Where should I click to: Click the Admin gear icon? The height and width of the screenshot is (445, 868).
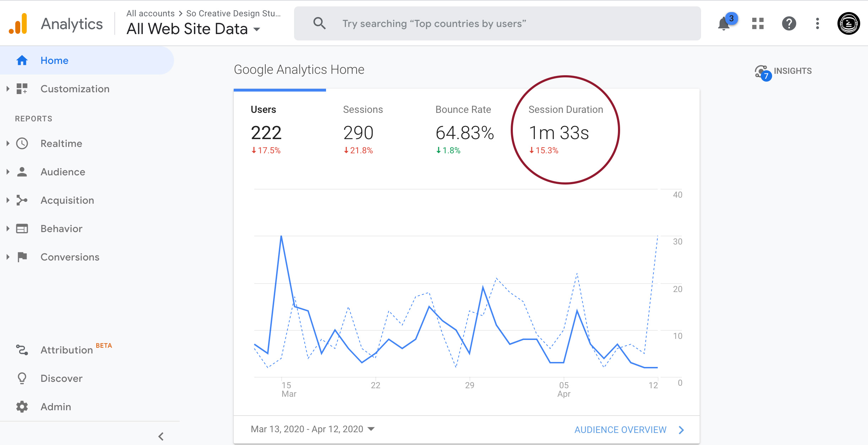point(22,407)
